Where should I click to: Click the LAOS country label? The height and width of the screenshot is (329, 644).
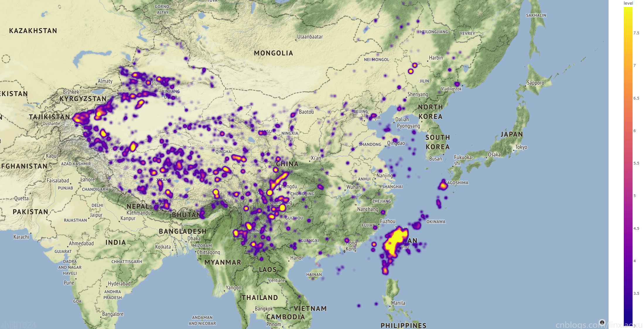point(268,270)
